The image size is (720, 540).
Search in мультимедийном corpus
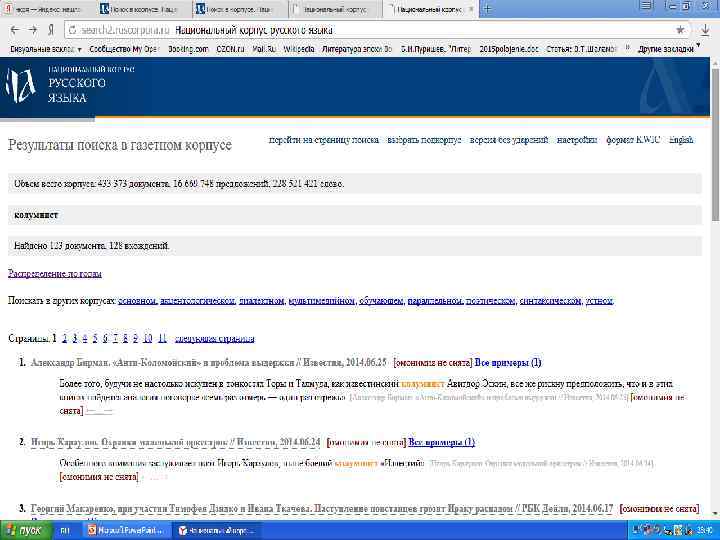[x=322, y=301]
